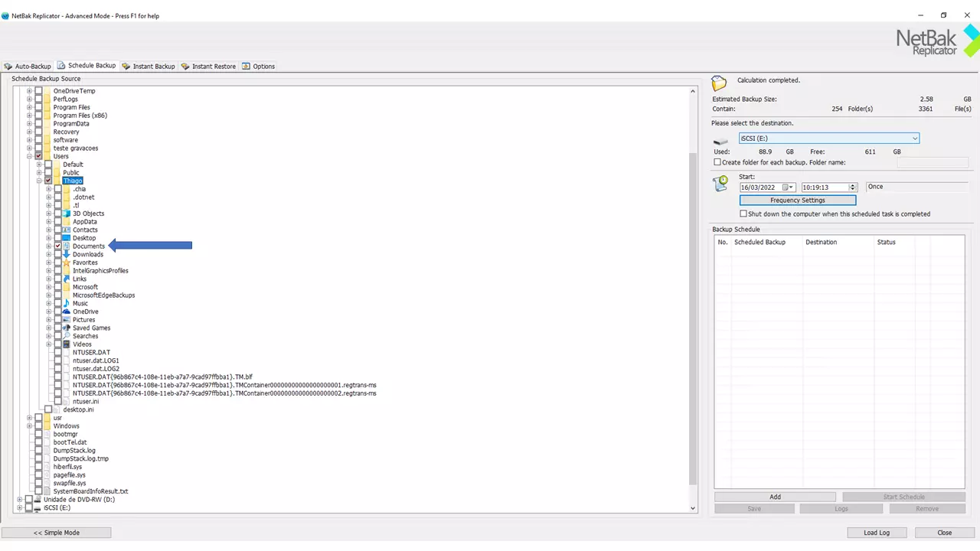Expand the AppData tree node
The height and width of the screenshot is (551, 980).
pos(48,222)
